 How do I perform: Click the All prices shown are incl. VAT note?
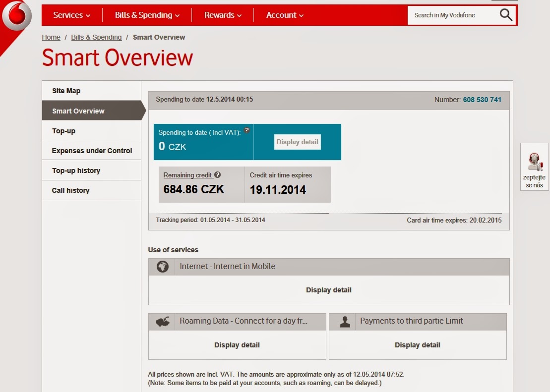pos(276,379)
